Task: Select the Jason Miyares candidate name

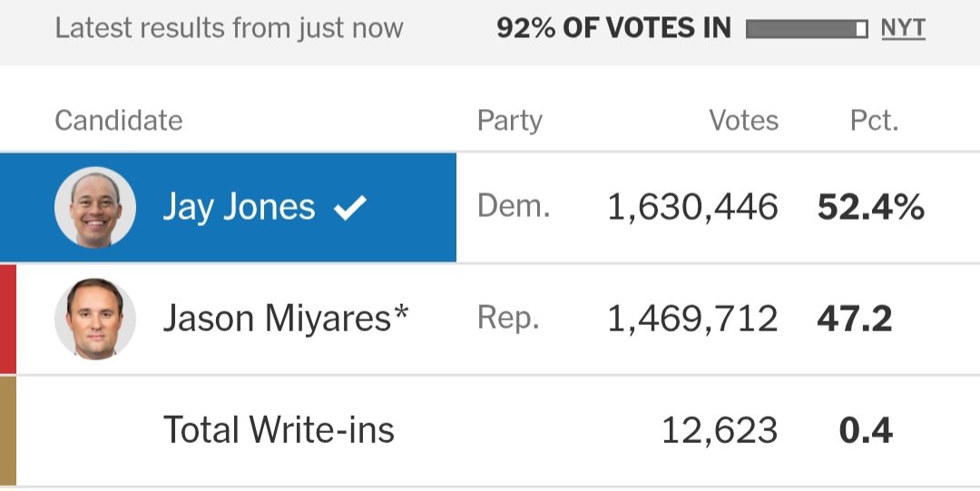Action: pyautogui.click(x=286, y=319)
